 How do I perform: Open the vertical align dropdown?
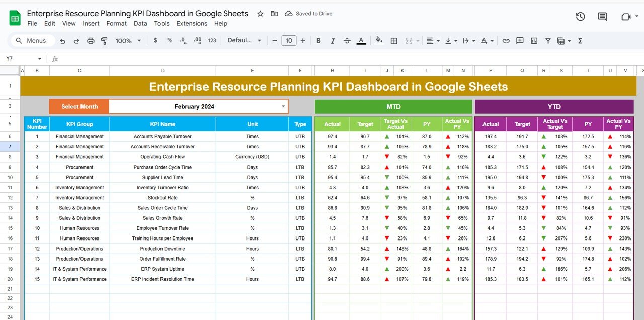click(450, 41)
